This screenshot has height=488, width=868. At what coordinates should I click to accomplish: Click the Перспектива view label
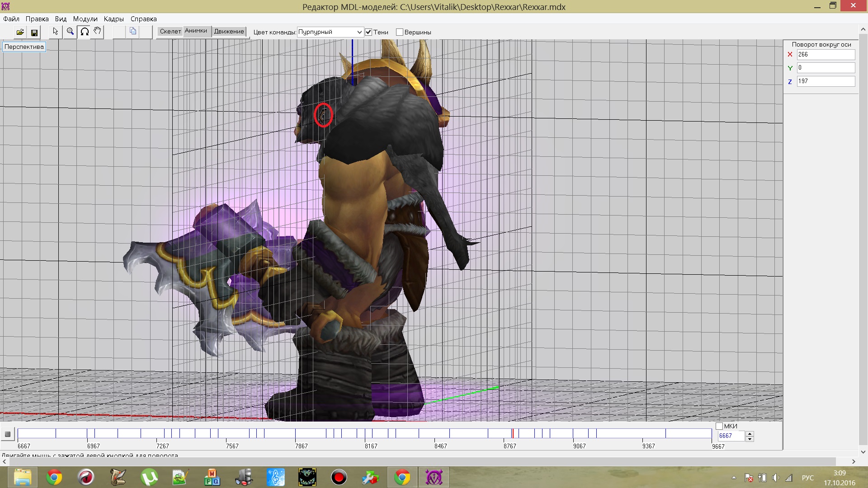(x=24, y=47)
